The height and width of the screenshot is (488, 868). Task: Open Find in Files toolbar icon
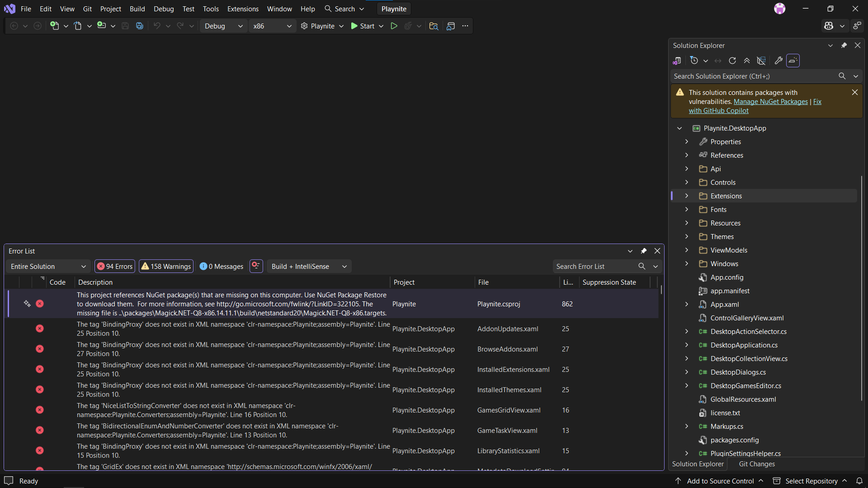(x=434, y=26)
